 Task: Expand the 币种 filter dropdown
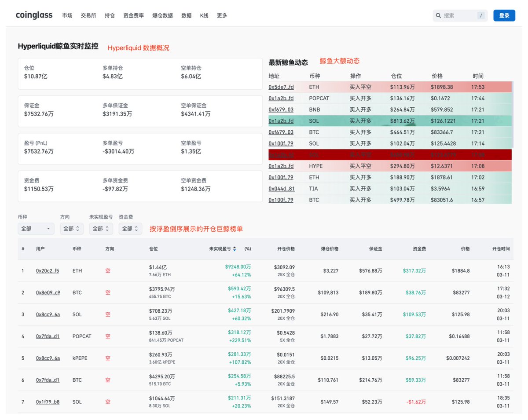click(x=36, y=229)
